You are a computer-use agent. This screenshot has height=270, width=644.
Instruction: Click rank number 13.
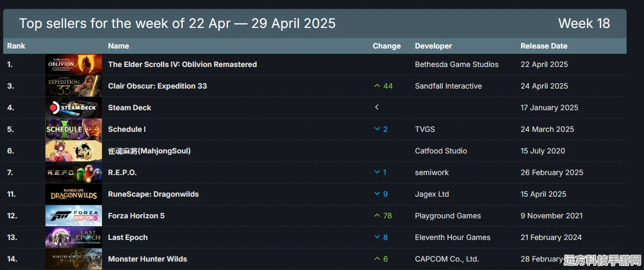tap(12, 237)
